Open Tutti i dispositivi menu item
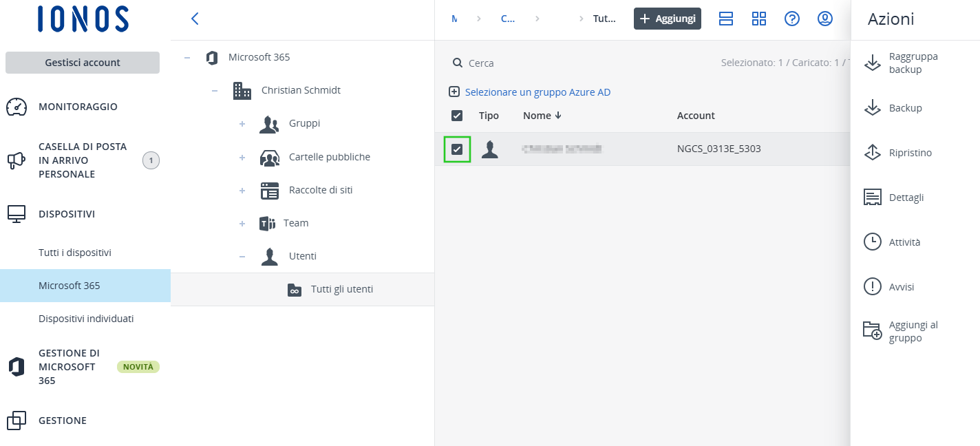Screen dimensions: 980x446 pos(75,253)
